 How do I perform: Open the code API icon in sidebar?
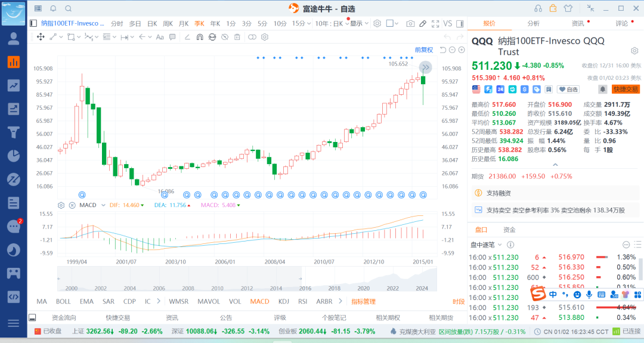click(x=14, y=296)
